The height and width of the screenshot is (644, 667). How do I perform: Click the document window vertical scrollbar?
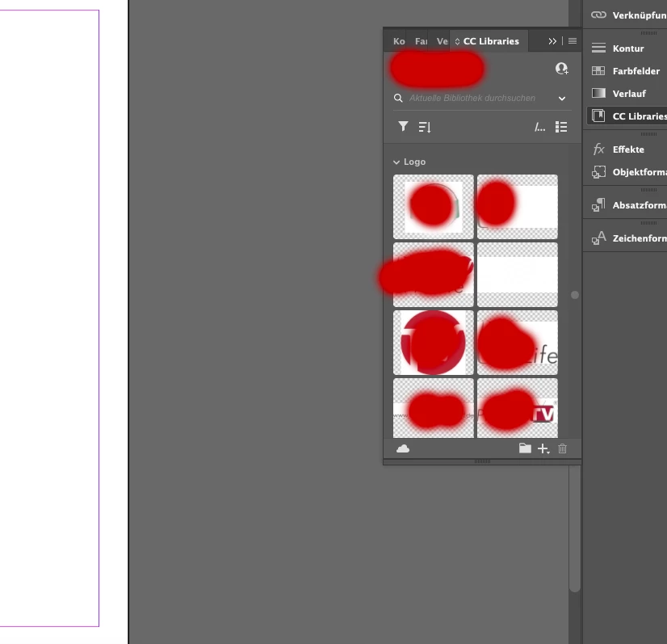575,528
